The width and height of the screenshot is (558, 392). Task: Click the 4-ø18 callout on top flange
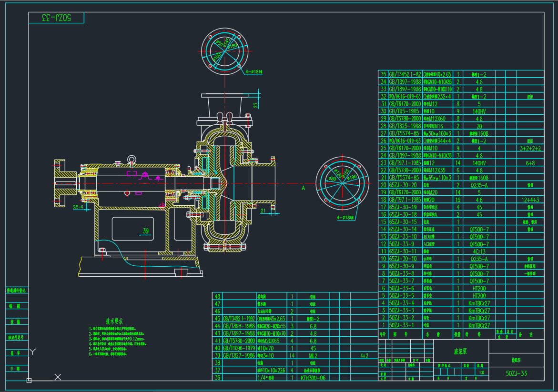coord(254,73)
